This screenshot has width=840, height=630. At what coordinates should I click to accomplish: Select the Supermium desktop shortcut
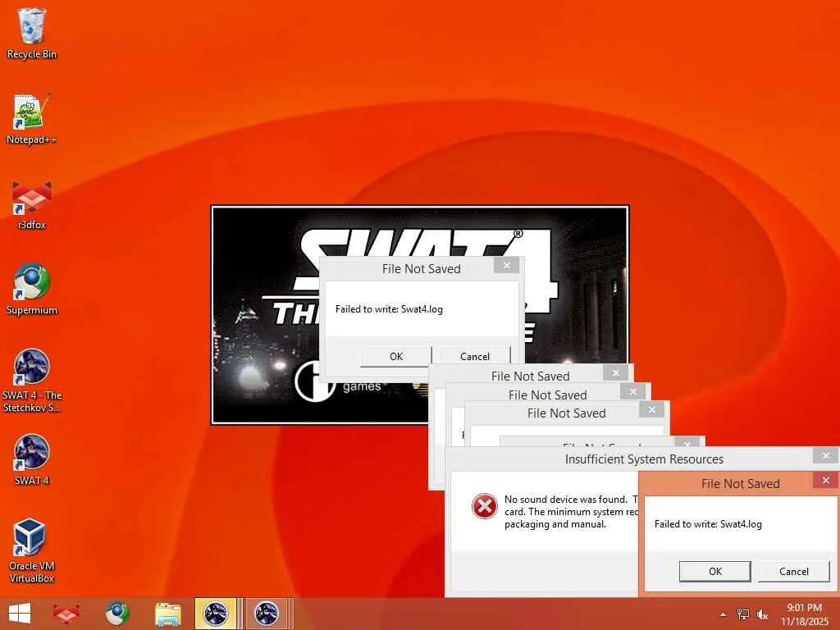pyautogui.click(x=32, y=290)
